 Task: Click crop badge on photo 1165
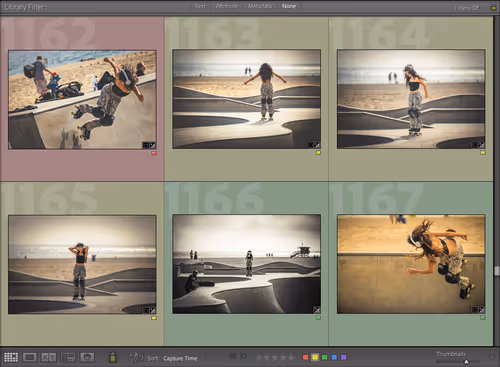[146, 310]
